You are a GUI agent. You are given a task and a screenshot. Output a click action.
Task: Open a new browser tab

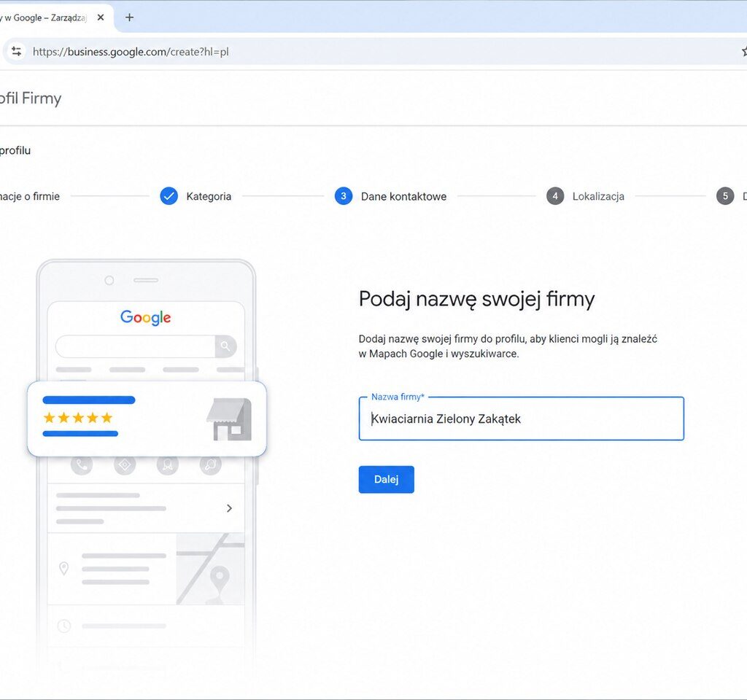(129, 17)
